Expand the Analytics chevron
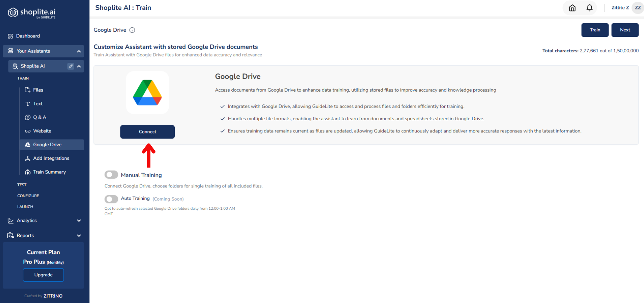The width and height of the screenshot is (644, 303). 79,221
